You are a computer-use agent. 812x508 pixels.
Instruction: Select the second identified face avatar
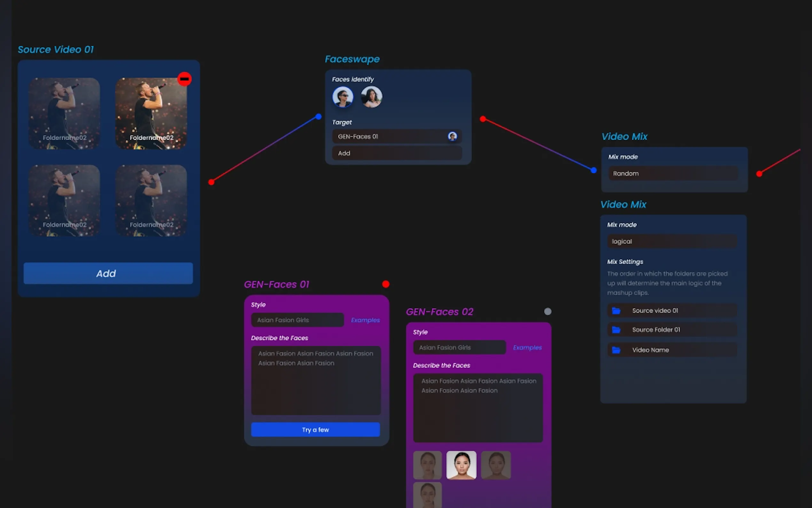pyautogui.click(x=371, y=97)
